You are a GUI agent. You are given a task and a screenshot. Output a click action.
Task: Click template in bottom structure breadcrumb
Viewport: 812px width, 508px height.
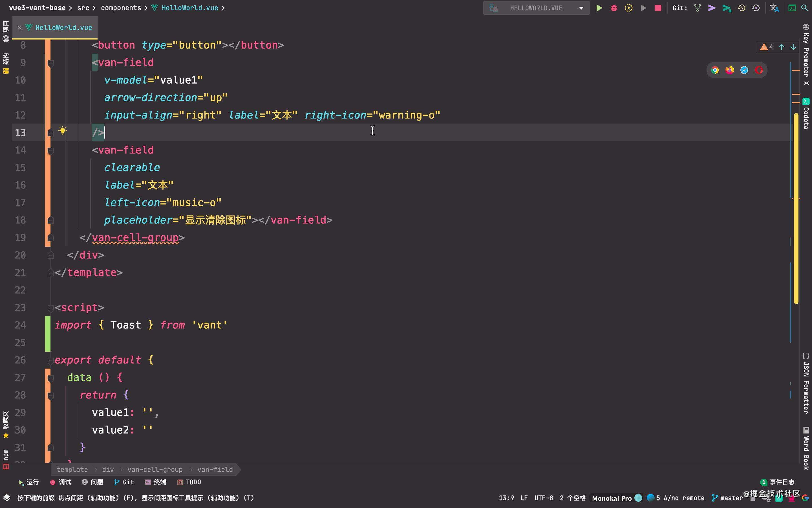(72, 469)
